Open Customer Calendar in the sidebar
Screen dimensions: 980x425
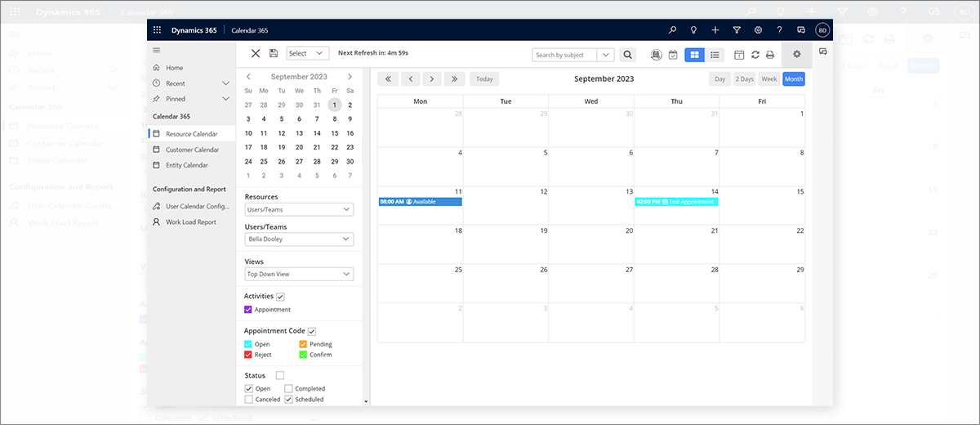[191, 150]
